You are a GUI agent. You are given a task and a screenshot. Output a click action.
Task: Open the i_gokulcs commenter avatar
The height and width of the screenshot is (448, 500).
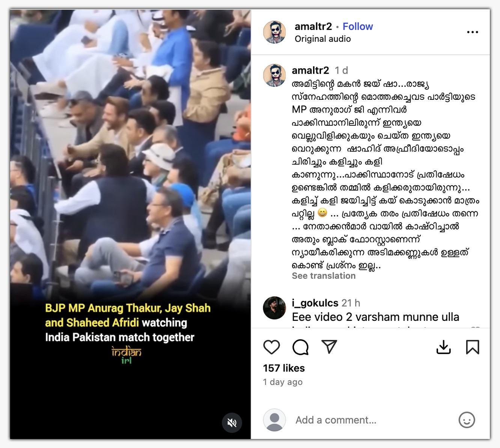[275, 308]
